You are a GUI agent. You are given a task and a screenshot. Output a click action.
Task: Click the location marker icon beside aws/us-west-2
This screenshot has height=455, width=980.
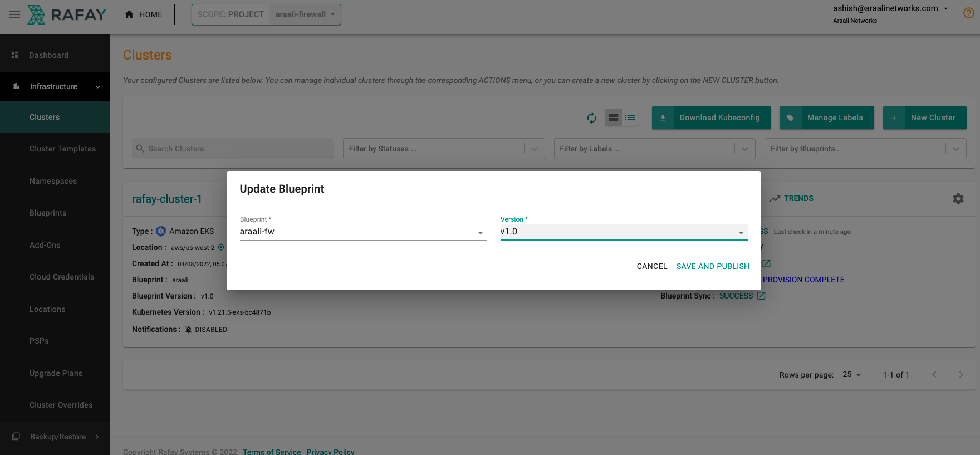221,247
